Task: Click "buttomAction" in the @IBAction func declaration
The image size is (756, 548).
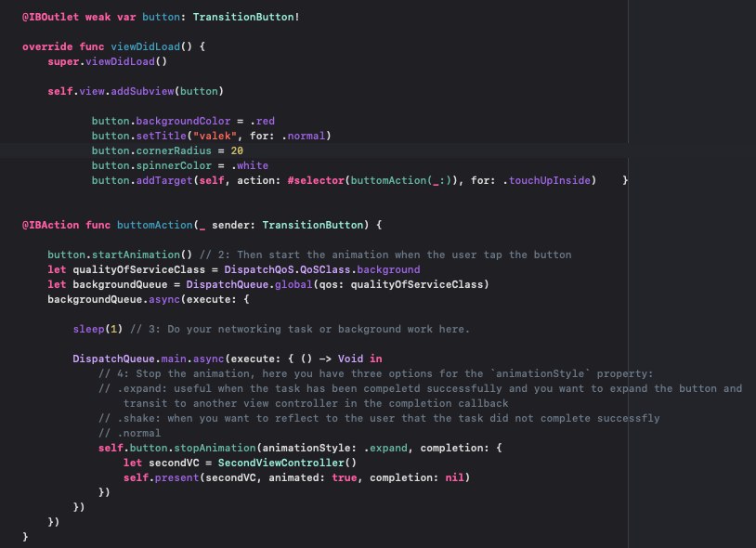Action: 155,225
